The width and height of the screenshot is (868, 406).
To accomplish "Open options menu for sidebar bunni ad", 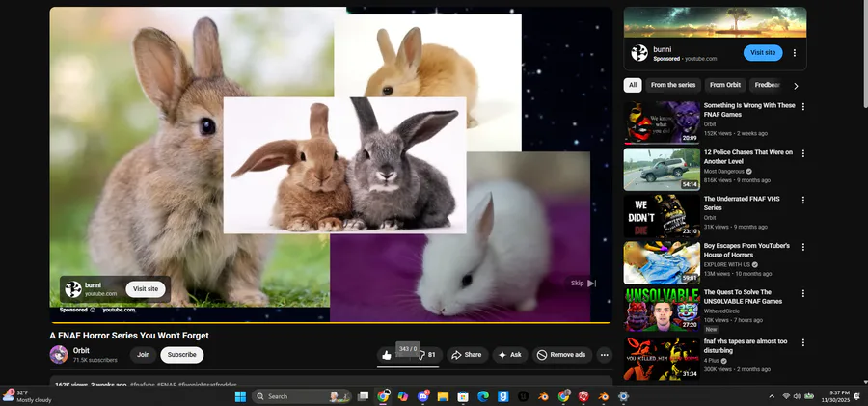I will [795, 53].
